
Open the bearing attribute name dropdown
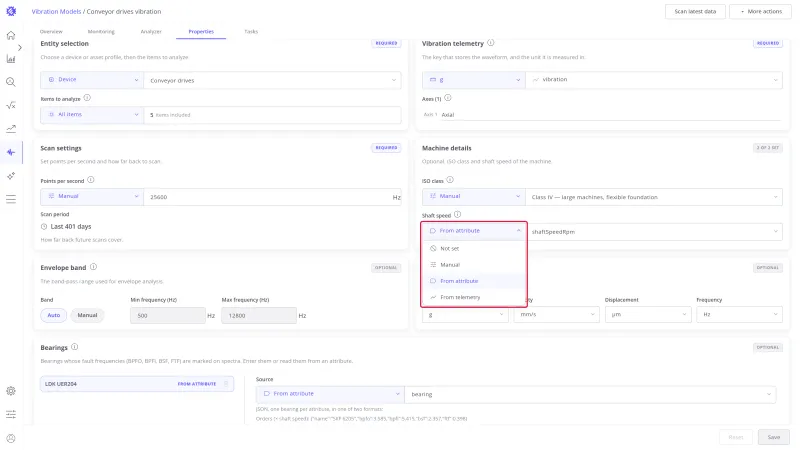pos(590,394)
